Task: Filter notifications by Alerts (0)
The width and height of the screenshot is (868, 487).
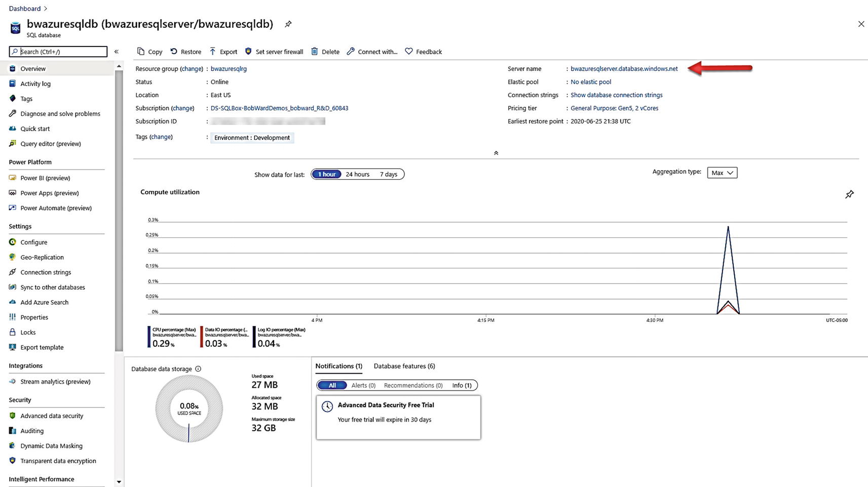Action: pos(363,385)
